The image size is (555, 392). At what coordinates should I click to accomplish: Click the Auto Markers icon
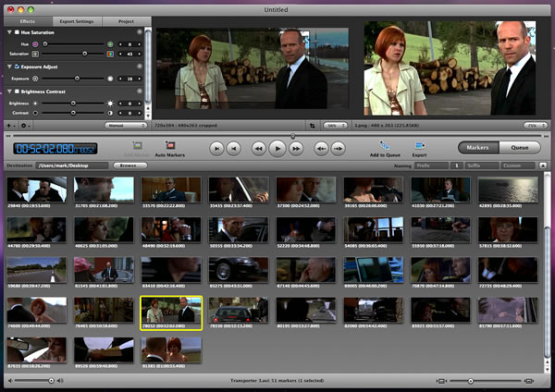click(x=170, y=145)
